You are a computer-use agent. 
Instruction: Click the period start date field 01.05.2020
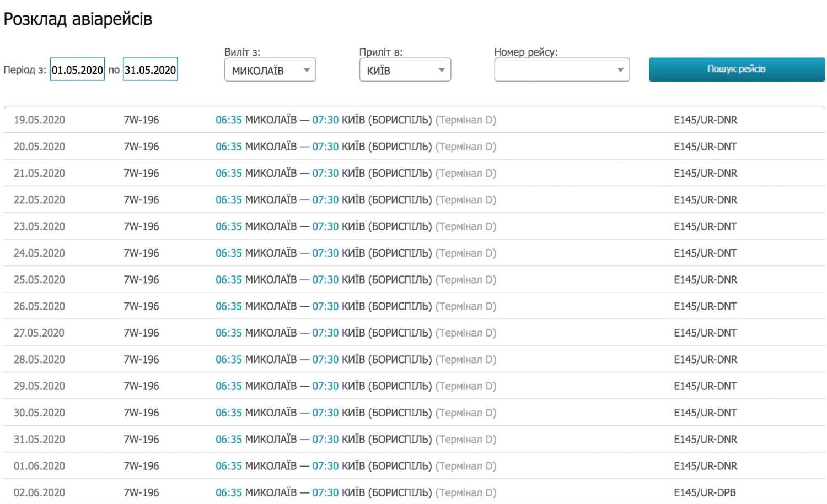pos(77,70)
